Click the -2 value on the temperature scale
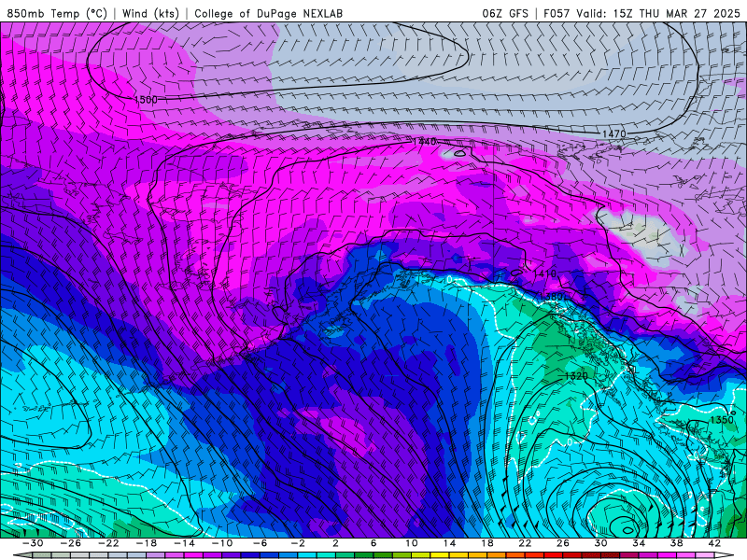 click(x=298, y=543)
